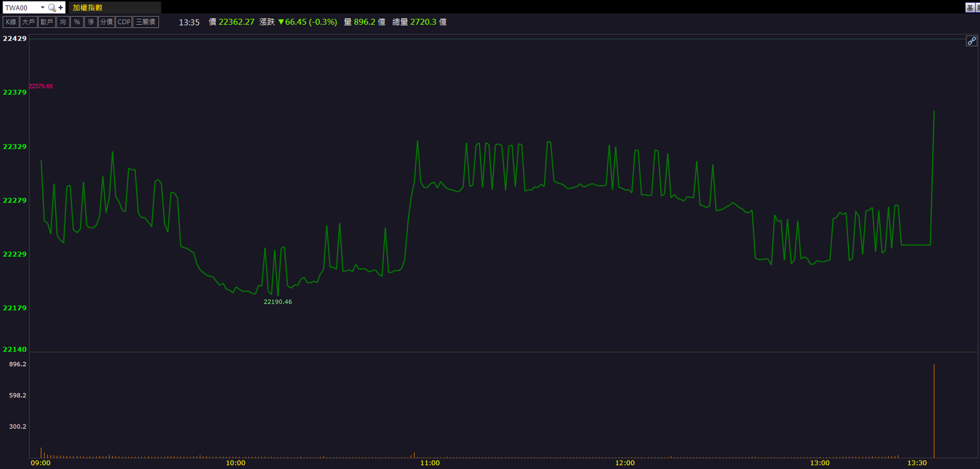Click the volume value 896.2 億
Image resolution: width=980 pixels, height=469 pixels.
coord(370,22)
